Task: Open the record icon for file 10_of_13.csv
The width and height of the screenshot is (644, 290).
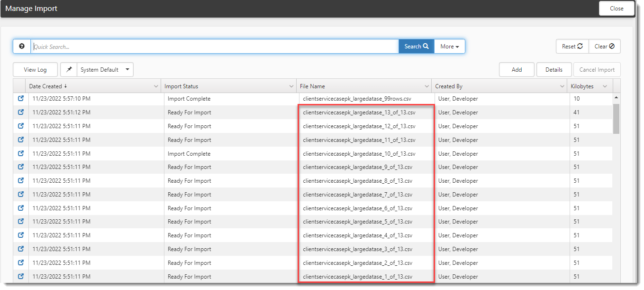Action: pyautogui.click(x=21, y=153)
